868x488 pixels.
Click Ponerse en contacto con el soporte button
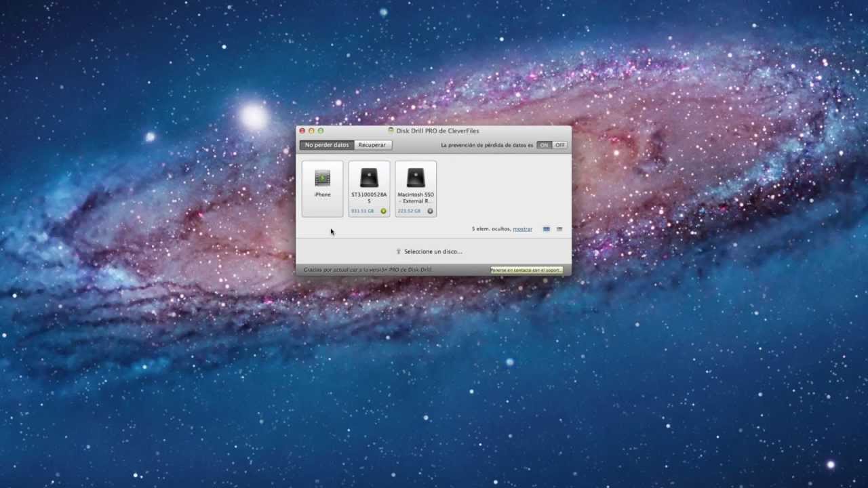[x=527, y=270]
